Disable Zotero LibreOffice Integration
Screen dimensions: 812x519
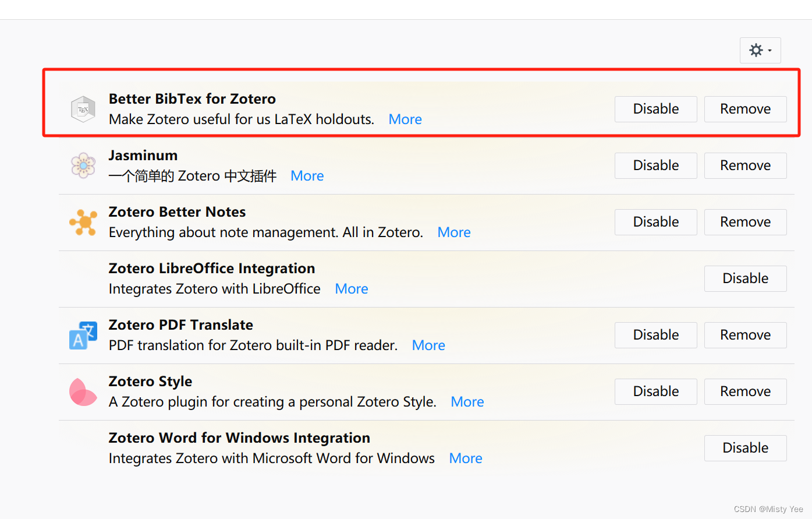coord(745,278)
